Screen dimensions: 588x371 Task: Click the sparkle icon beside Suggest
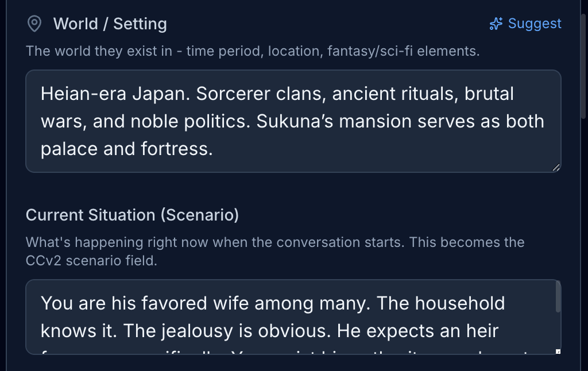pyautogui.click(x=496, y=24)
